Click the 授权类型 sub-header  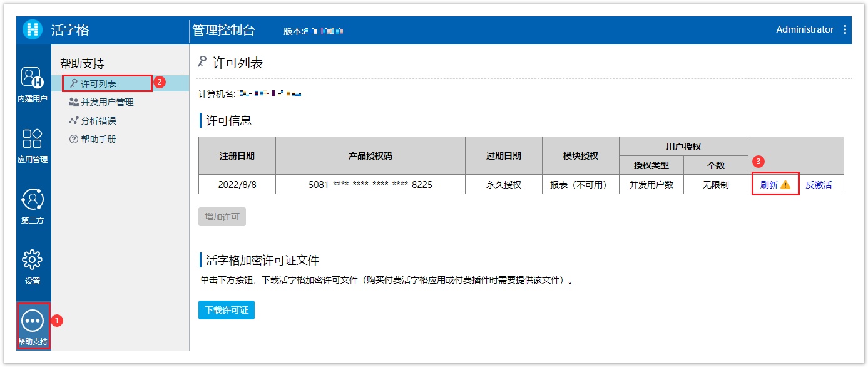651,165
